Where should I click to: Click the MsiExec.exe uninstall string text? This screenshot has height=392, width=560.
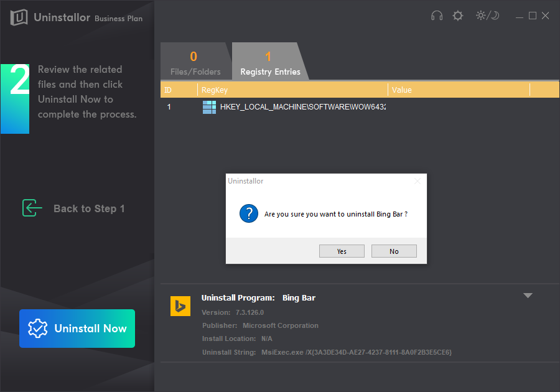click(x=357, y=352)
